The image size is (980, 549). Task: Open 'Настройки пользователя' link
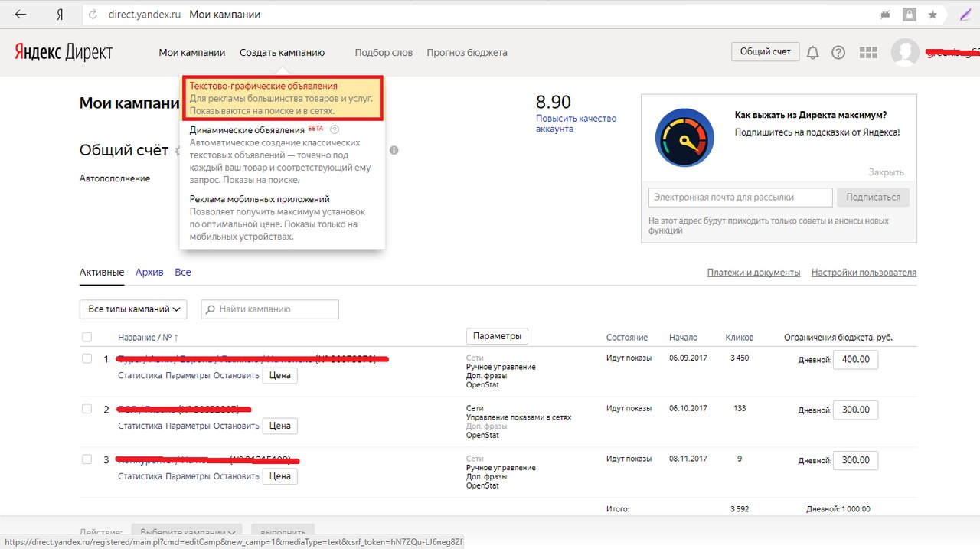pyautogui.click(x=864, y=273)
